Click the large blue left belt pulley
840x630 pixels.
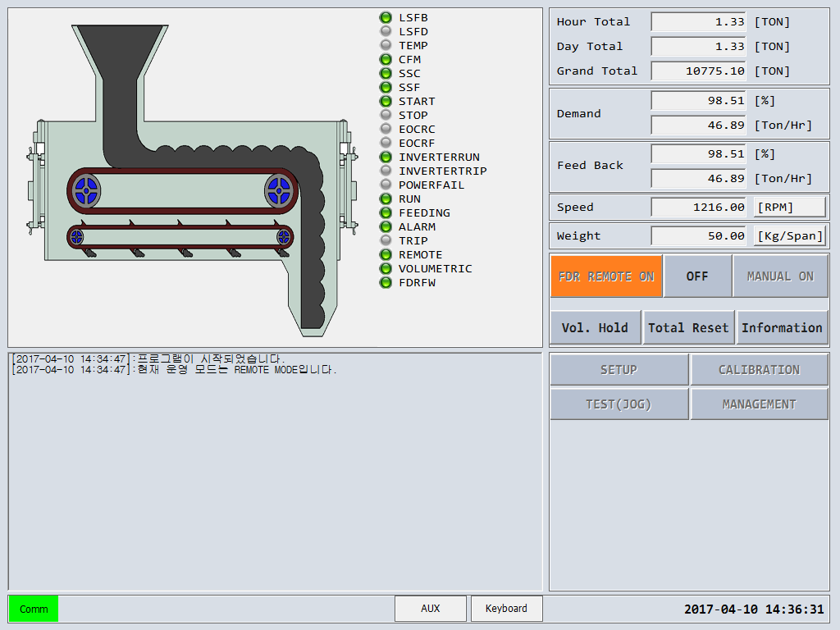click(86, 193)
